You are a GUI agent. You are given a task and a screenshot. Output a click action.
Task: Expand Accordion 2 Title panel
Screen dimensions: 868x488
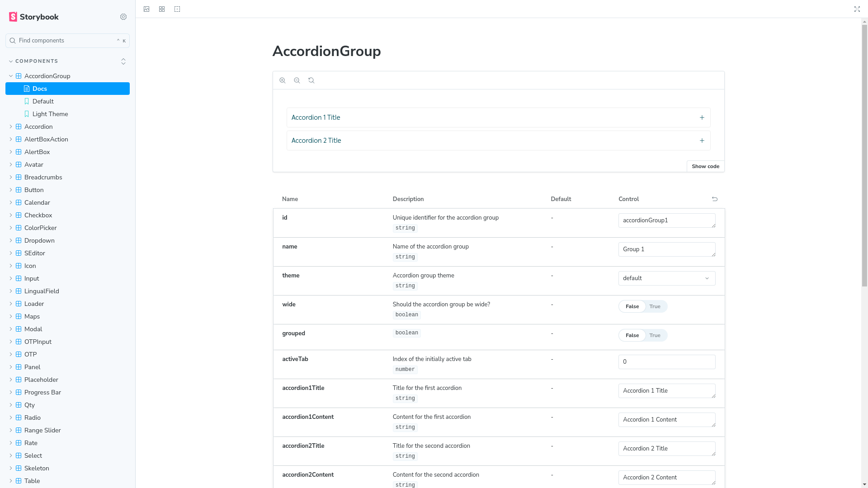click(498, 141)
